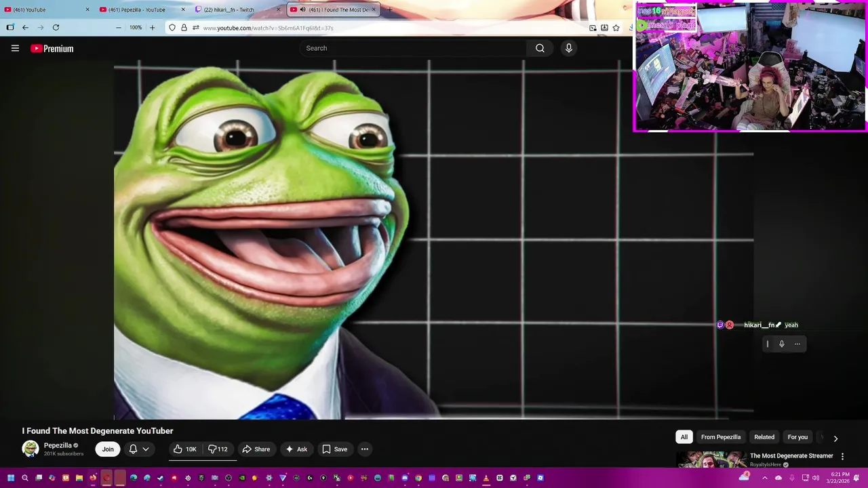Select the Related chip

764,437
